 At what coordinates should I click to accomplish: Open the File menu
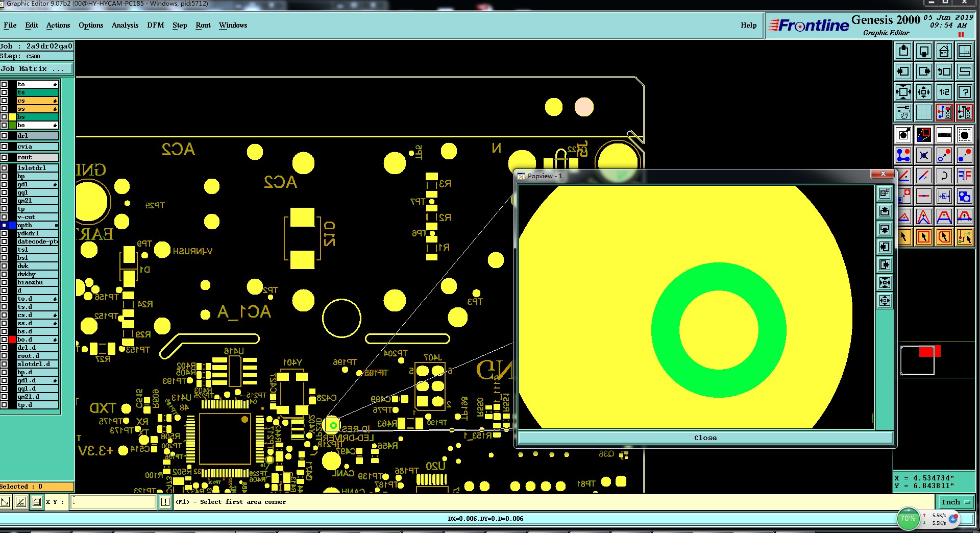click(10, 25)
